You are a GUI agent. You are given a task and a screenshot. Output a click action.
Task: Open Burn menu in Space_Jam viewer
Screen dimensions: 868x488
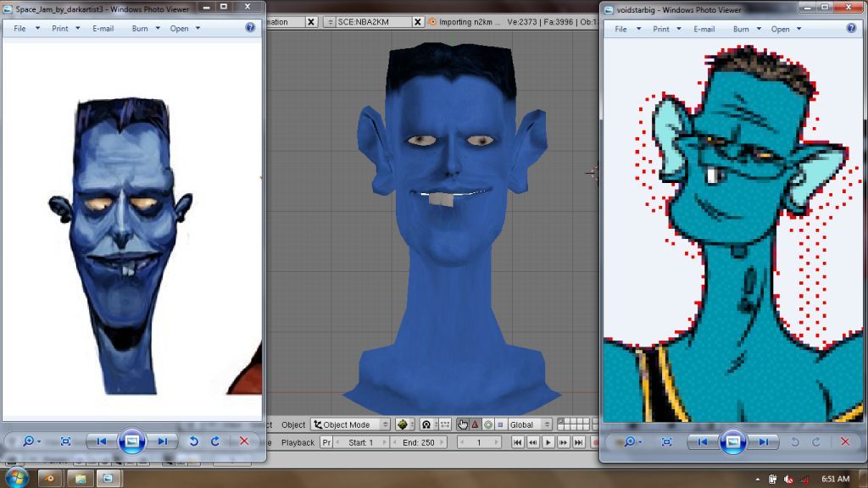point(146,28)
